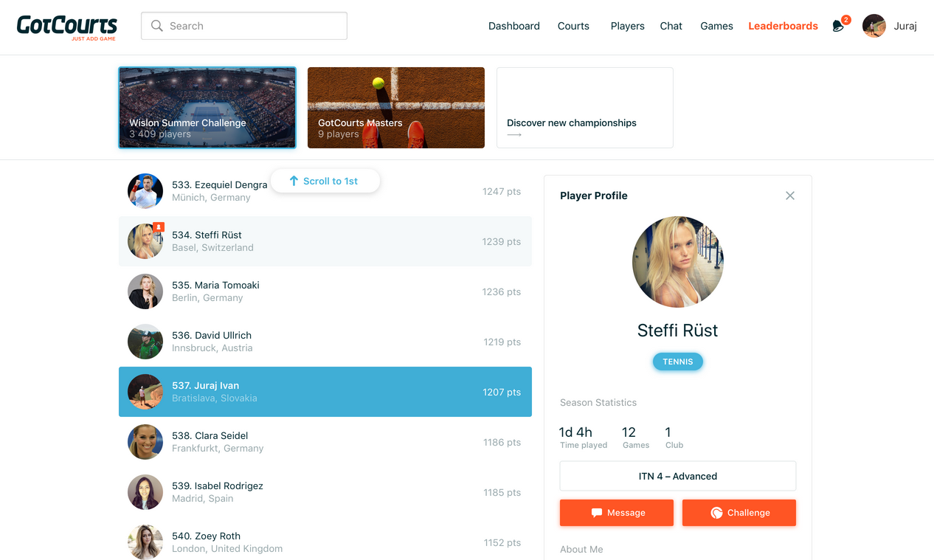Click Isabel Rodrigez's avatar

[x=145, y=492]
